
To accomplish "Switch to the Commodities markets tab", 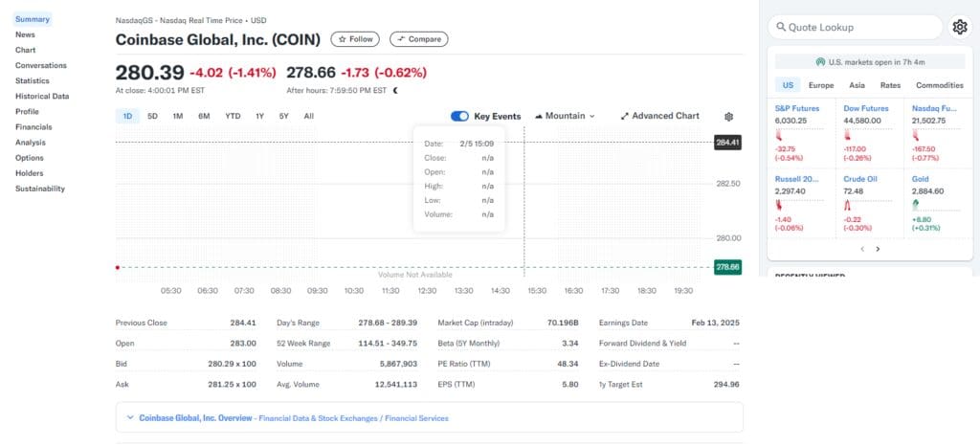I will pos(940,85).
